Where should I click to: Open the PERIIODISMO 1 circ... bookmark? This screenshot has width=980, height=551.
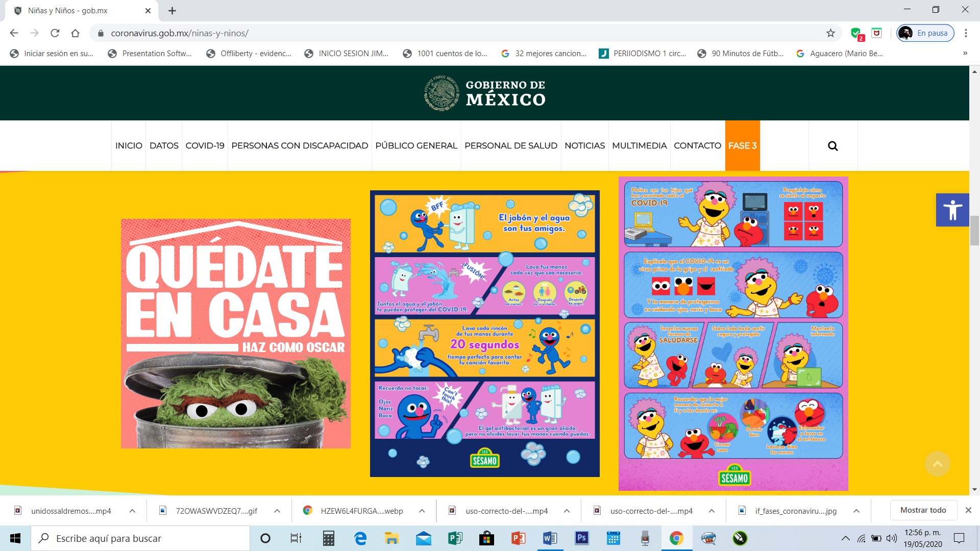point(642,53)
